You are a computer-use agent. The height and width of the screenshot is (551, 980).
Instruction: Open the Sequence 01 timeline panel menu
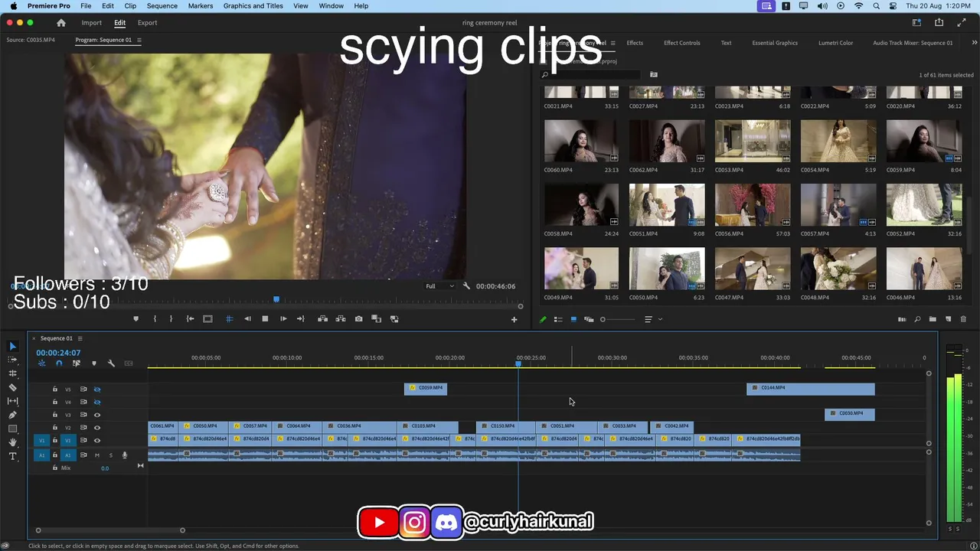(x=80, y=338)
